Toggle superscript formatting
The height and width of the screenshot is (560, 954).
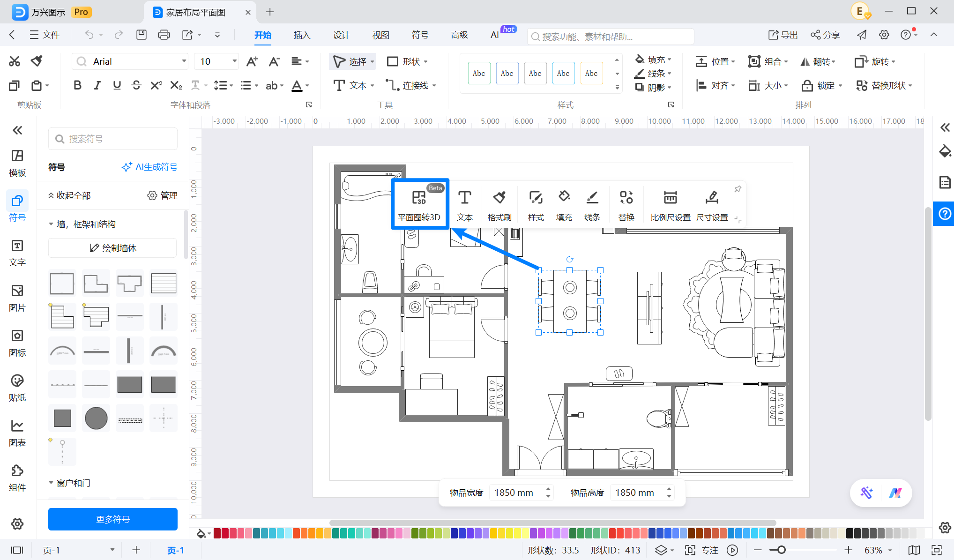pos(156,85)
